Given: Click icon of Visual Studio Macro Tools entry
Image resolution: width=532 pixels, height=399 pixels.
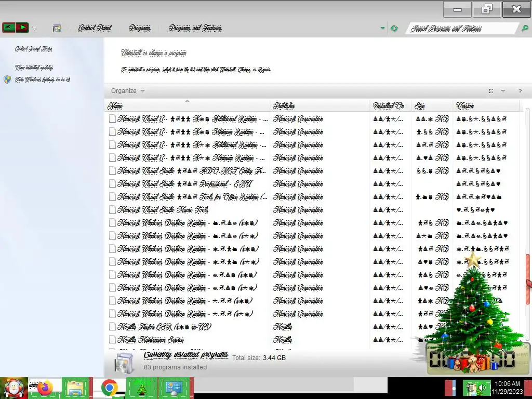Looking at the screenshot, I should click(x=112, y=209).
